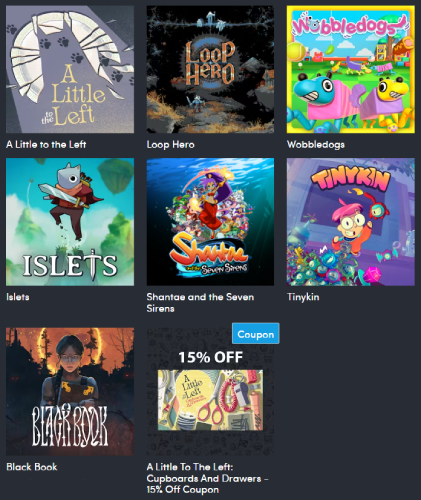Click the Islets title text
This screenshot has width=421, height=500.
click(18, 297)
